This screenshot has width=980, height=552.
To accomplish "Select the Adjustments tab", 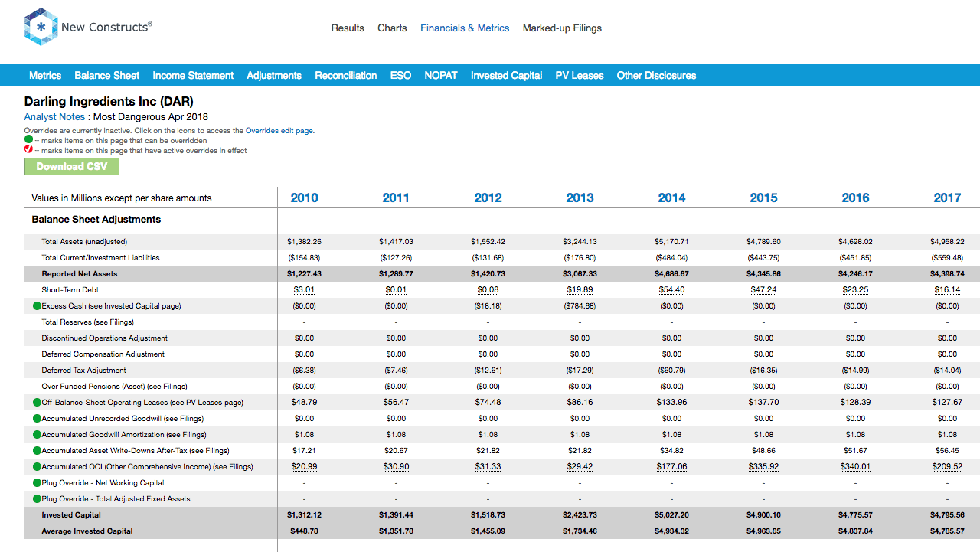I will [x=274, y=75].
